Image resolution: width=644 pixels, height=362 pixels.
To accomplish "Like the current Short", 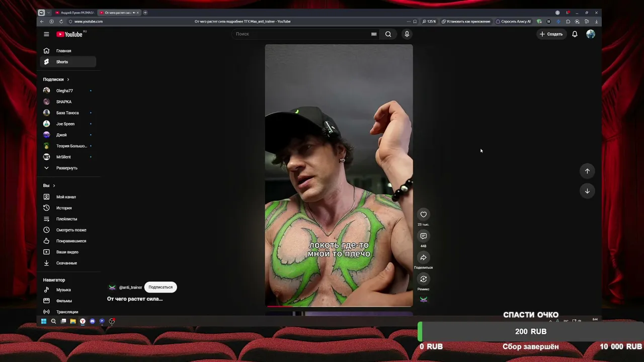I will coord(424,215).
